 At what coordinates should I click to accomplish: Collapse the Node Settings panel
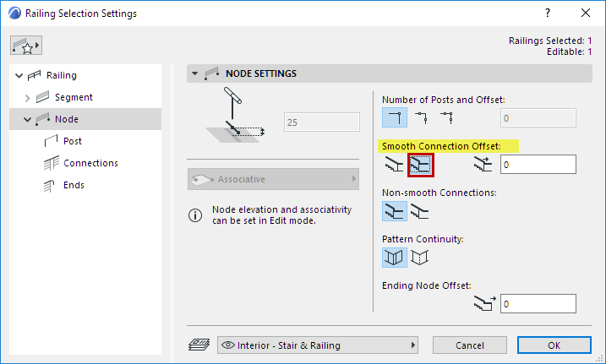(195, 73)
